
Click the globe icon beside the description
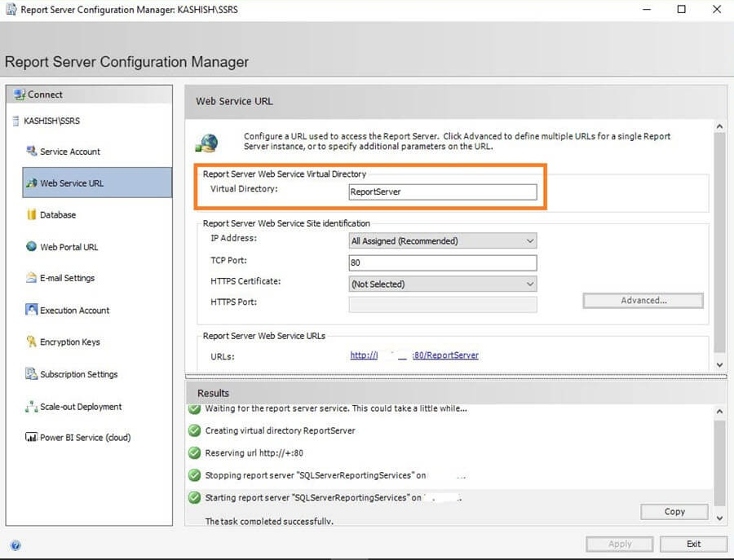[x=207, y=143]
